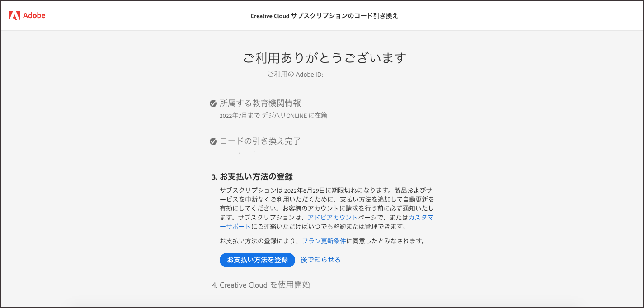Click the page title Creative Cloud サブスクリプションのコード引き換え
644x308 pixels.
coord(324,16)
